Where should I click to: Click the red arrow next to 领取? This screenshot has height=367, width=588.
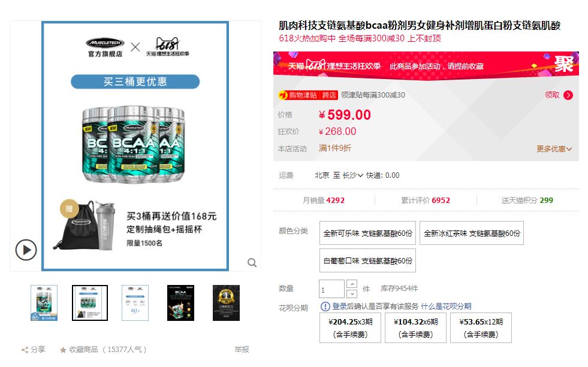568,95
